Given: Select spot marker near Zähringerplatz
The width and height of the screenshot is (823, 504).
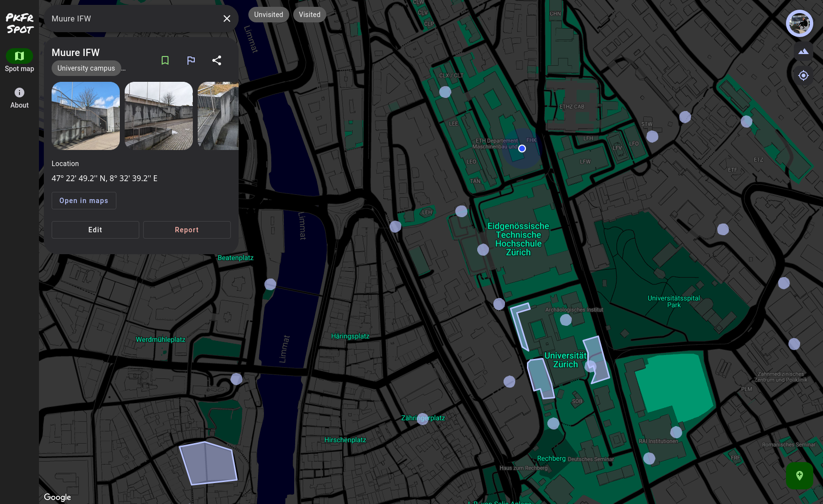Looking at the screenshot, I should pos(423,419).
